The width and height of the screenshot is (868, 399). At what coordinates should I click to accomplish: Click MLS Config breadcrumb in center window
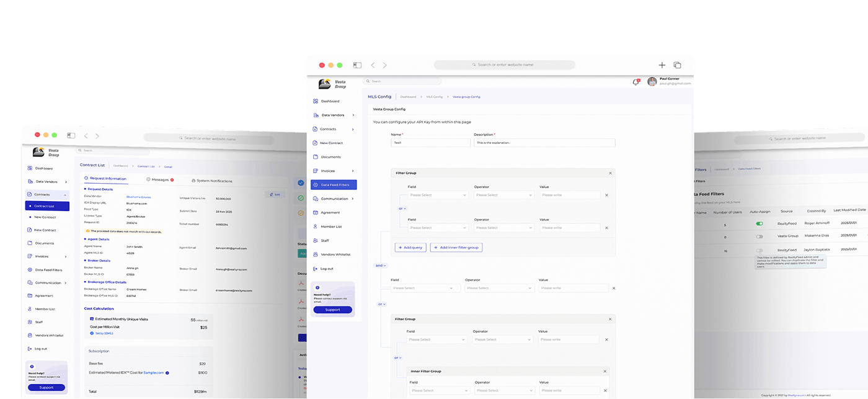(x=434, y=97)
